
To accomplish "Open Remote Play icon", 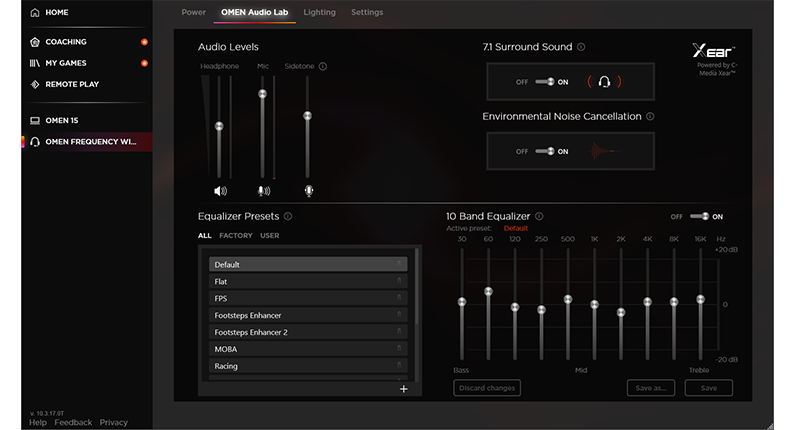I will tap(35, 84).
